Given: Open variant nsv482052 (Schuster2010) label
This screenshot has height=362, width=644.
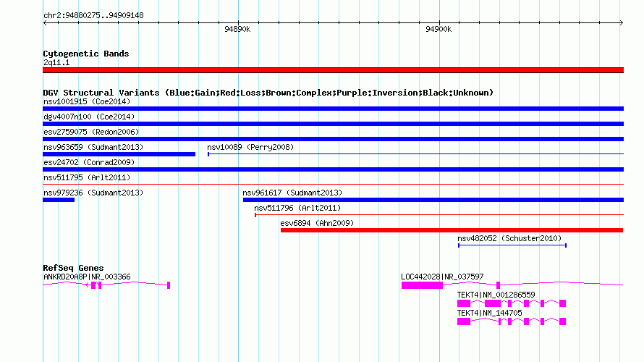Looking at the screenshot, I should 509,238.
